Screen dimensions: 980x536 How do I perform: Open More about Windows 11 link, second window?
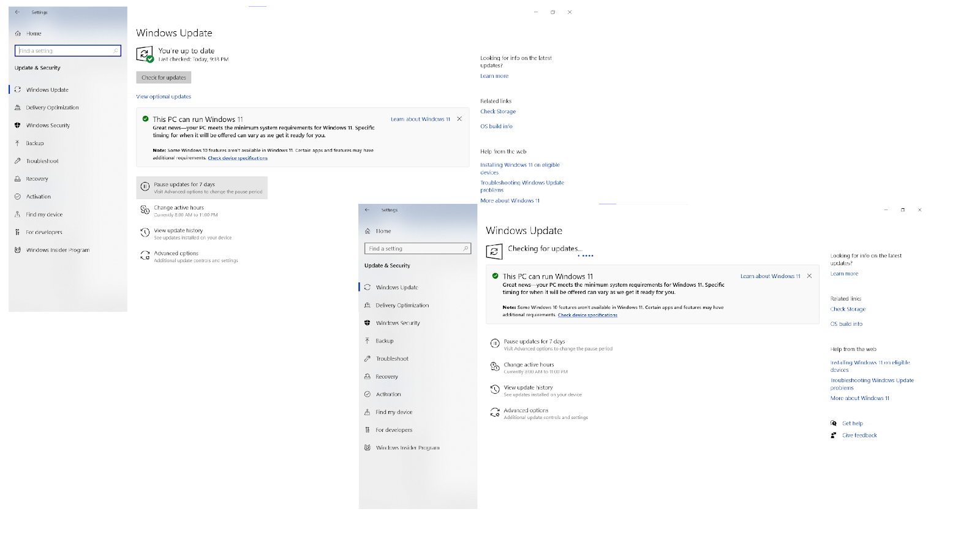coord(860,398)
